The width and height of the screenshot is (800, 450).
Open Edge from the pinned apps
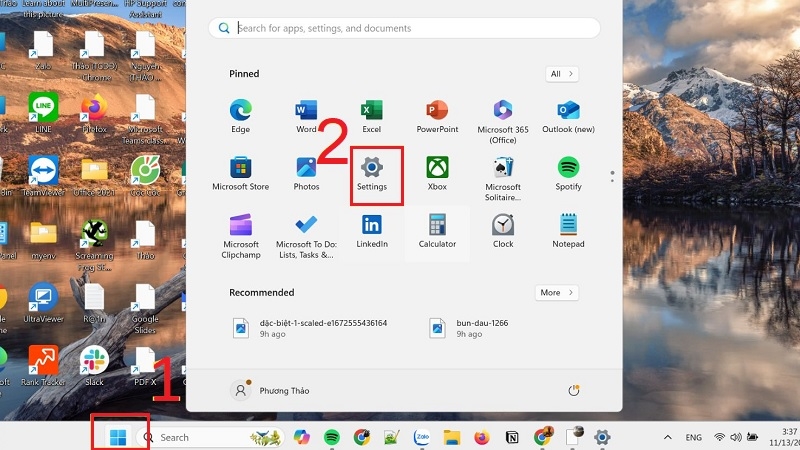coord(240,116)
